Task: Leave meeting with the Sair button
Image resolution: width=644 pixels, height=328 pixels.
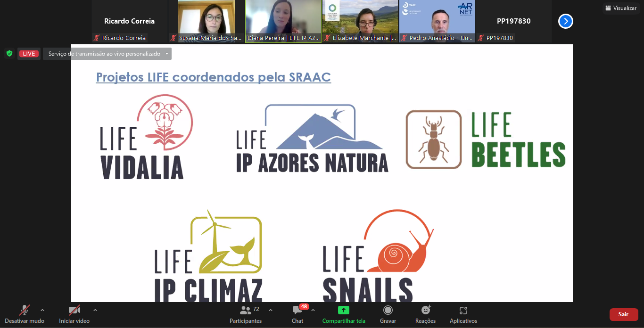Action: pos(623,314)
